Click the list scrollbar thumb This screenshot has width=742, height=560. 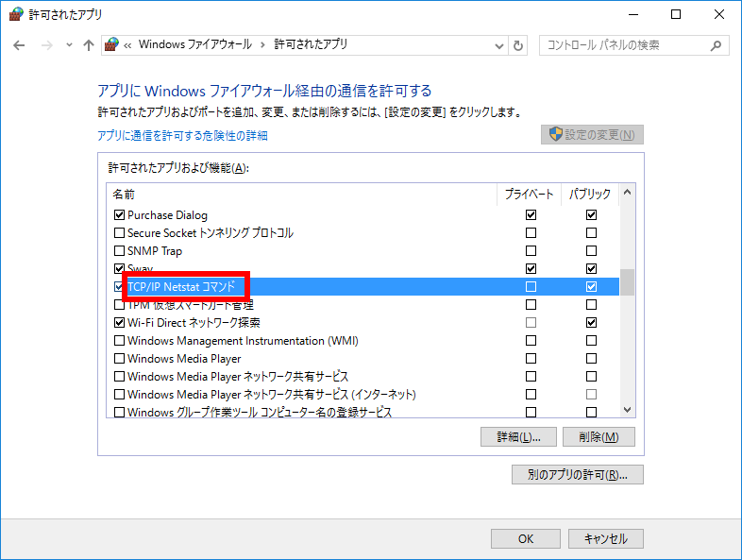pyautogui.click(x=628, y=282)
